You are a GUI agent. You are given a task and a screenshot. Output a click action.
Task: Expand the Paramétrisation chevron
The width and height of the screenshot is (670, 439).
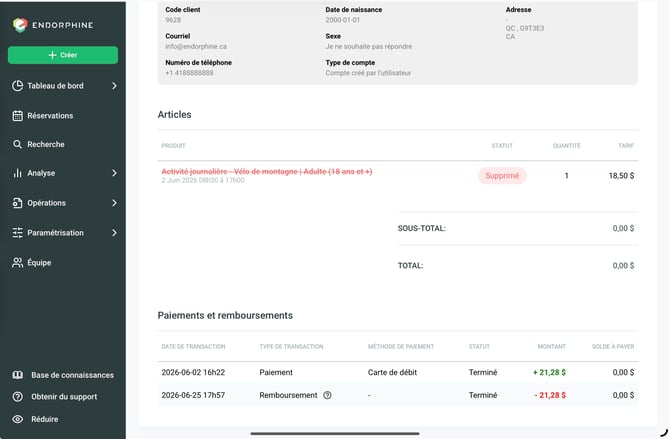[x=114, y=233]
